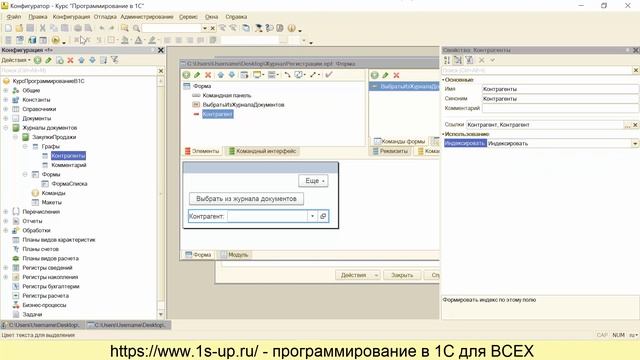This screenshot has height=360, width=640.
Task: Open the Файл menu
Action: (x=13, y=17)
